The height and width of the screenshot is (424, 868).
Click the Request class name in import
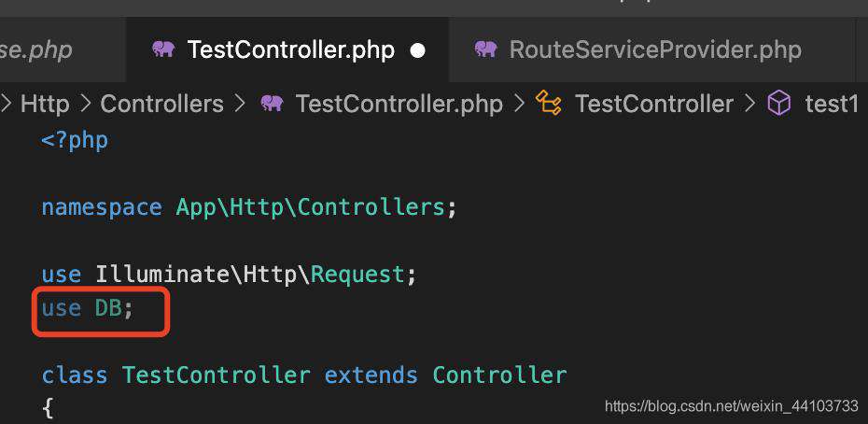[357, 275]
